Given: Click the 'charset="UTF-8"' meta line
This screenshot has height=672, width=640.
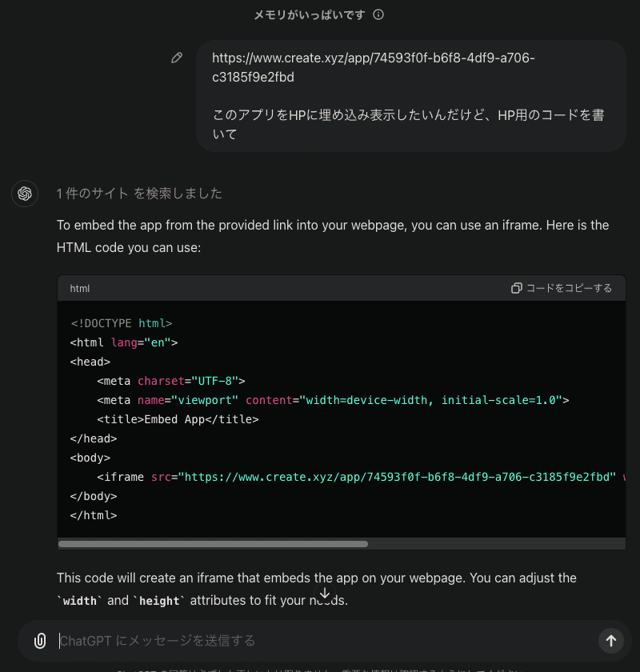Looking at the screenshot, I should tap(171, 381).
